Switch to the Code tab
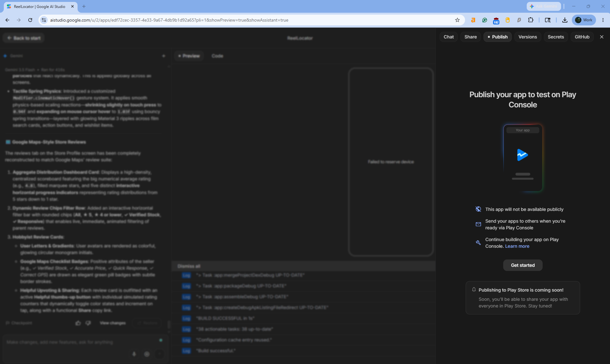This screenshot has width=610, height=364. tap(217, 56)
